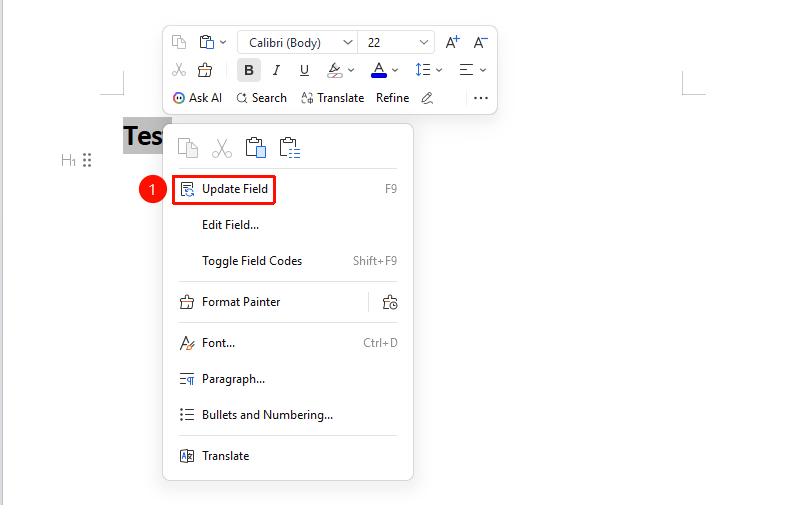
Task: Open the Paragraph... dialog entry
Action: tap(288, 379)
